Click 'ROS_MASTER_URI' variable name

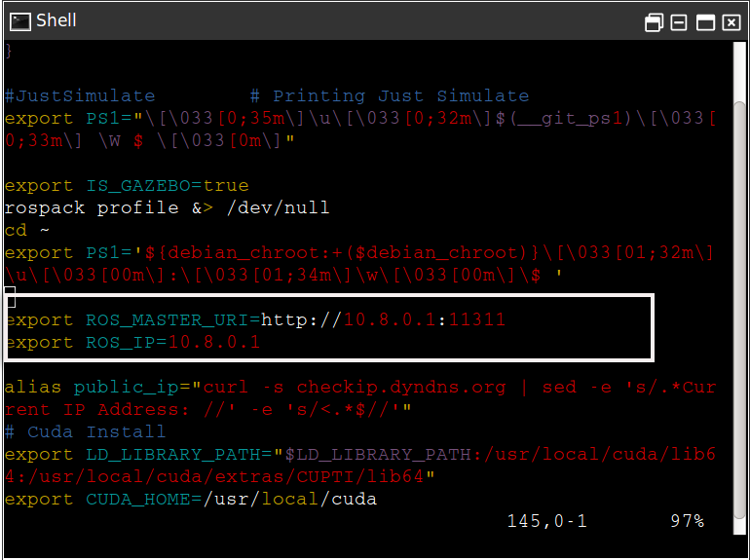coord(168,320)
